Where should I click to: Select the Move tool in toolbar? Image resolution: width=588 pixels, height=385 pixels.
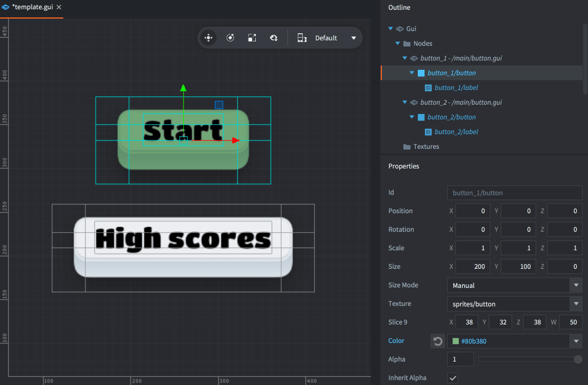(x=208, y=38)
